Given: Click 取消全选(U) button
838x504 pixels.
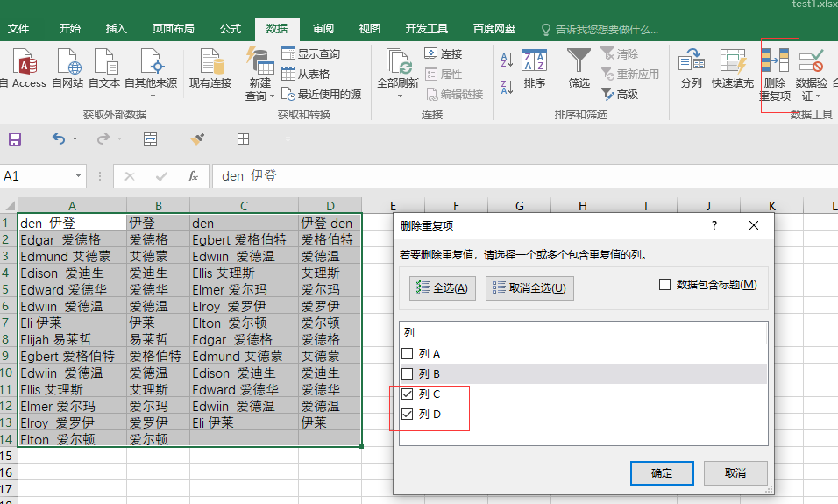Looking at the screenshot, I should [x=529, y=288].
